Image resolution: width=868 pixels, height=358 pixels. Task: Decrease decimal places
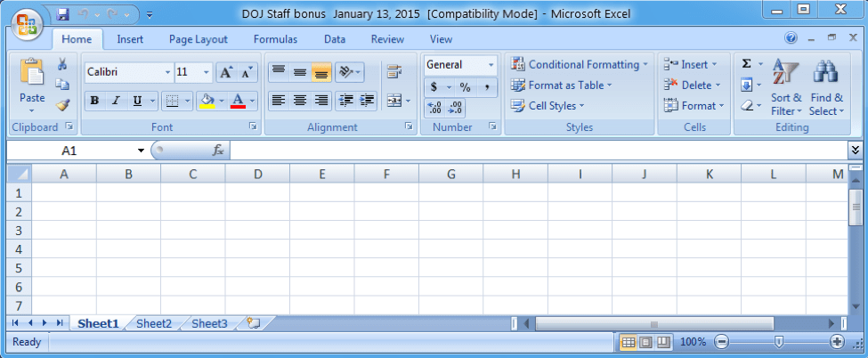pos(455,108)
